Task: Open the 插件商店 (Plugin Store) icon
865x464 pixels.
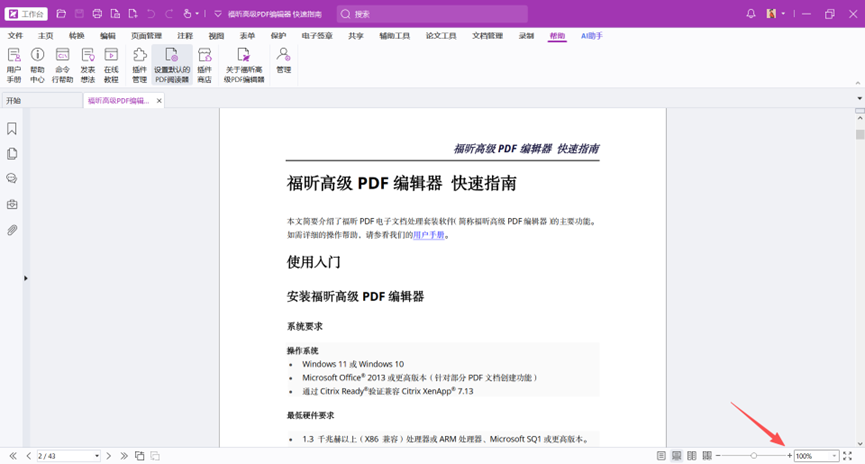Action: (x=204, y=64)
